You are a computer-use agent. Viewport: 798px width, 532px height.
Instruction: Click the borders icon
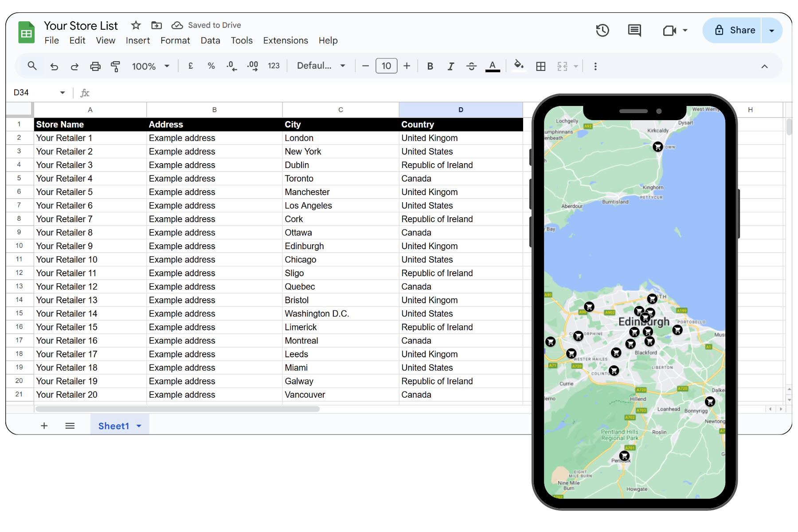540,66
